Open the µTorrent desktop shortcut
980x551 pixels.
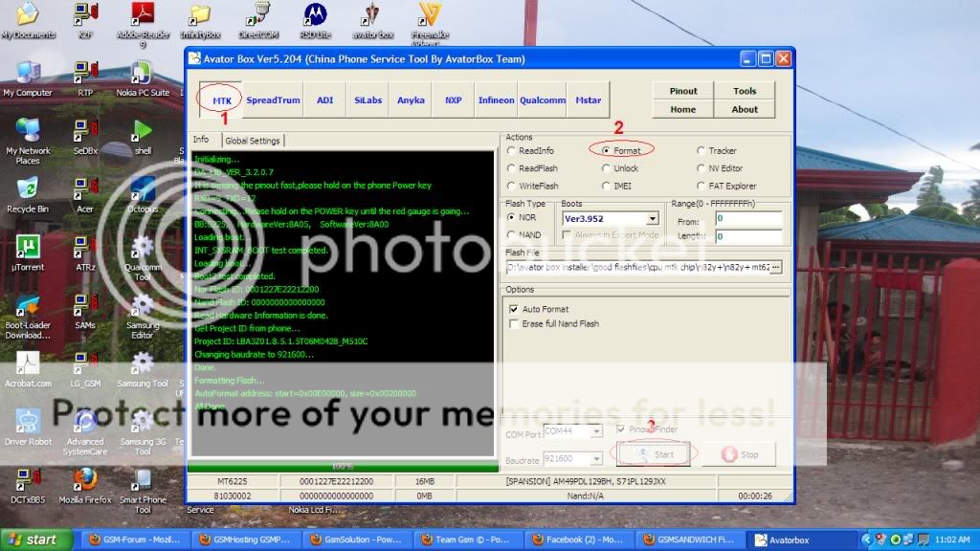click(28, 249)
